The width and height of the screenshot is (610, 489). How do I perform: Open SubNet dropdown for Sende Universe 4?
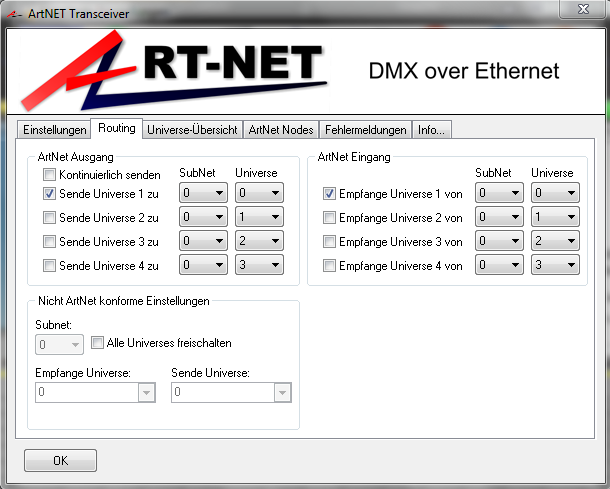coord(203,265)
